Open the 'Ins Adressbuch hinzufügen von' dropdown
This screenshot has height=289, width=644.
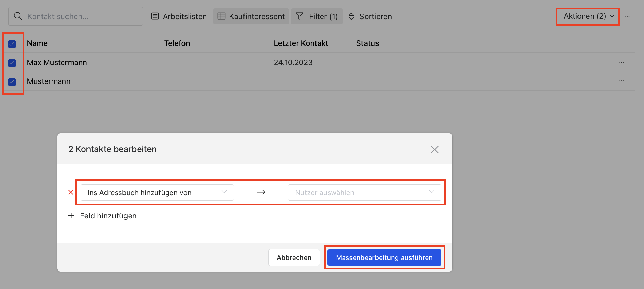(157, 192)
